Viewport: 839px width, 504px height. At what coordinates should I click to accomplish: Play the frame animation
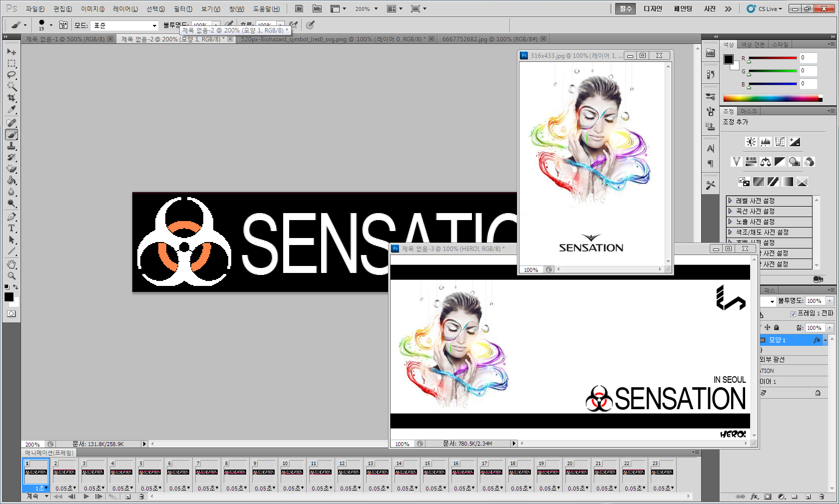coord(86,497)
